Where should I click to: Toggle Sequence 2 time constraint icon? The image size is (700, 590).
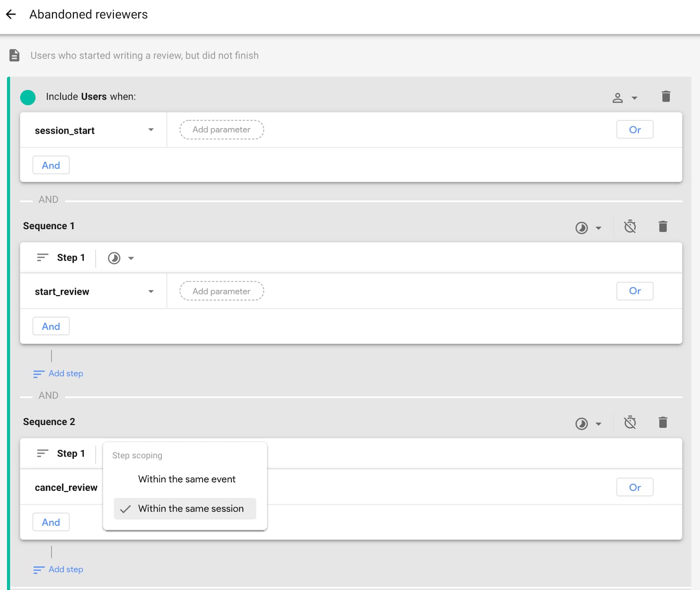click(x=630, y=422)
